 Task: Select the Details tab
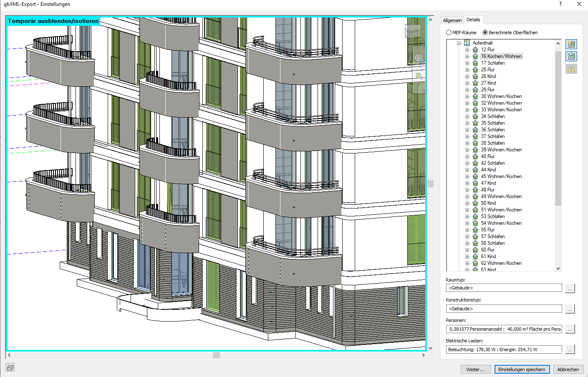coord(474,19)
